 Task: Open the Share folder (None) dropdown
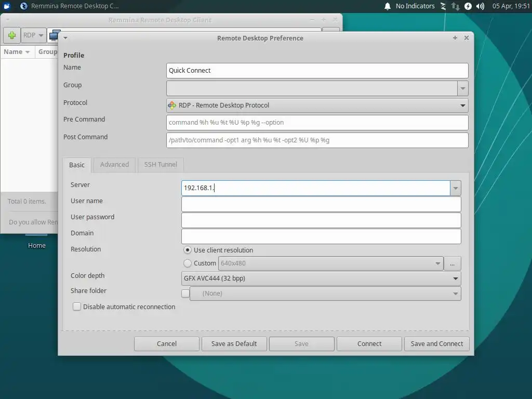(x=325, y=294)
